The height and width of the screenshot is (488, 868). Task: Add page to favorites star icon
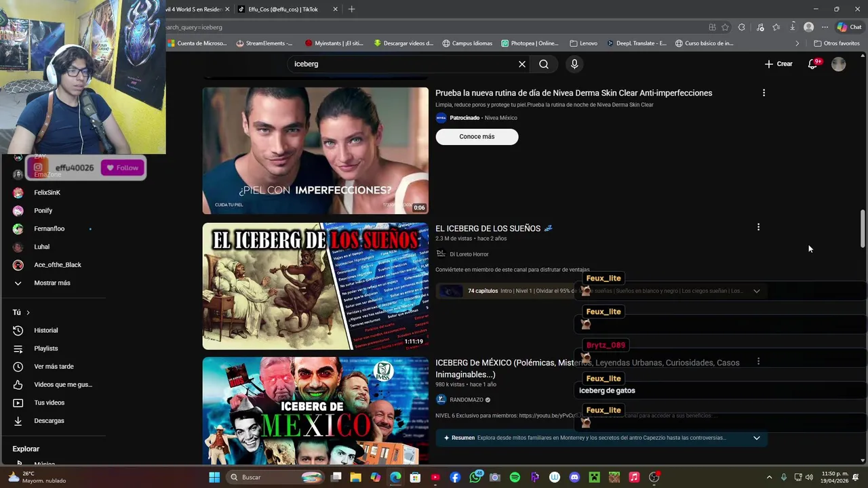[x=725, y=27]
